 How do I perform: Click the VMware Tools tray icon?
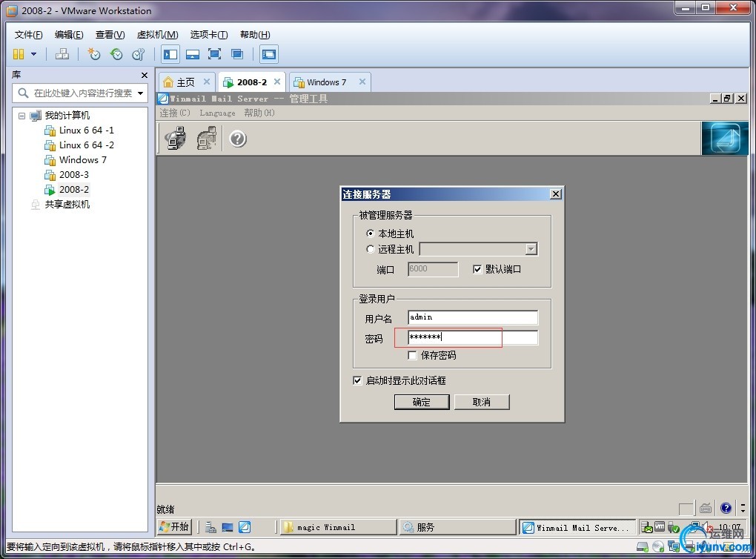tap(660, 526)
